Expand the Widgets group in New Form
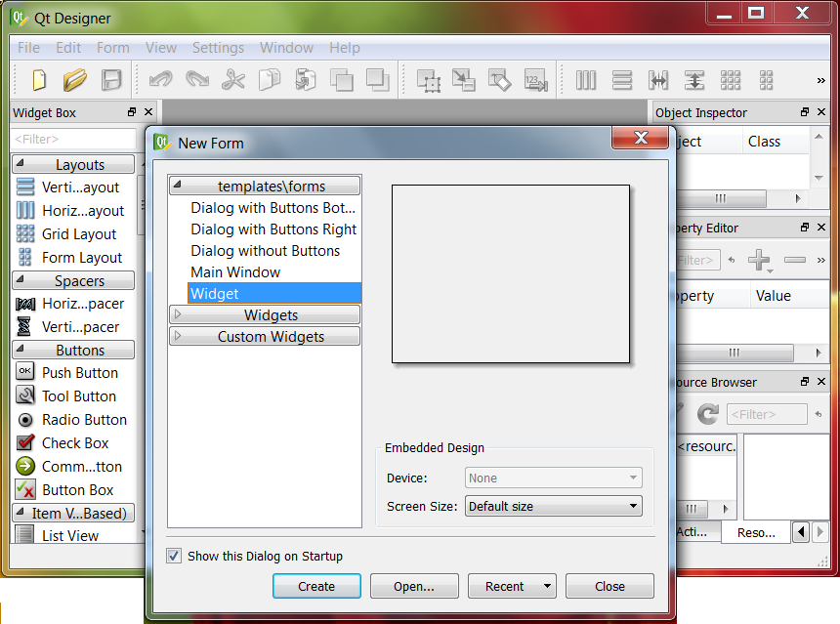This screenshot has height=624, width=840. (x=178, y=313)
